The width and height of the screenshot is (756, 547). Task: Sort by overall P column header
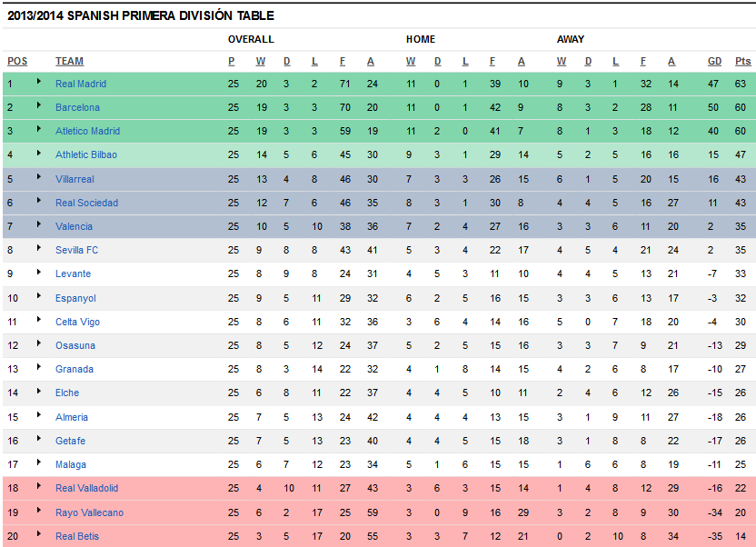[232, 61]
